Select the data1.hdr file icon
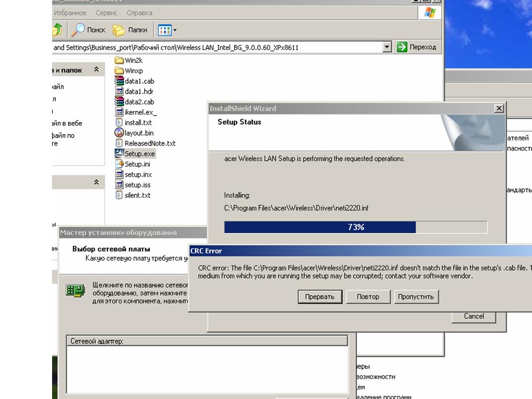 click(119, 91)
